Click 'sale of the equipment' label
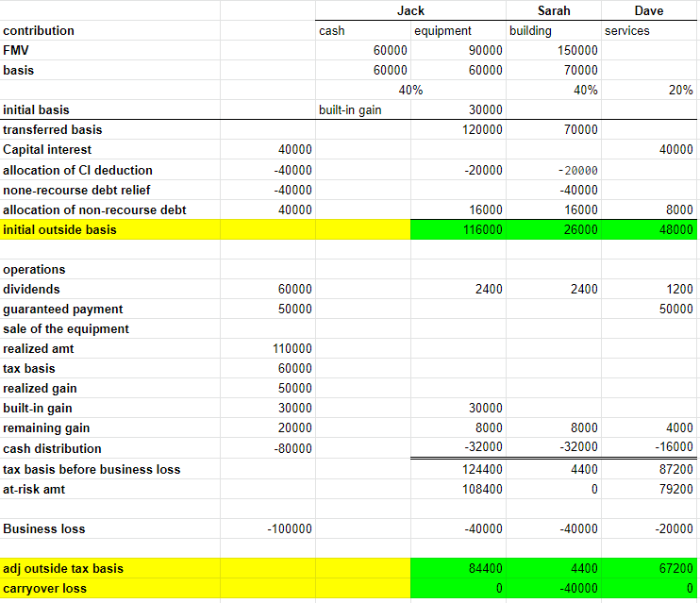700x603 pixels. [66, 328]
